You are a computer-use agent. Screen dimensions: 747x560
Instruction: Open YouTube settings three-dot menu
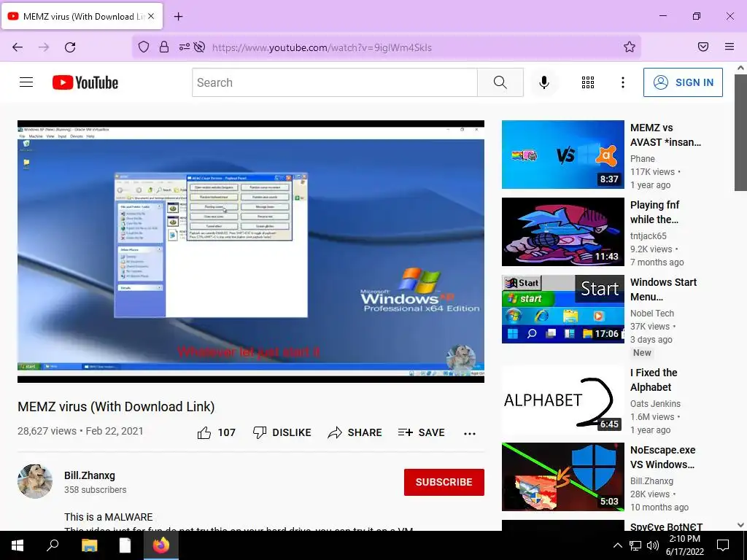pyautogui.click(x=623, y=82)
